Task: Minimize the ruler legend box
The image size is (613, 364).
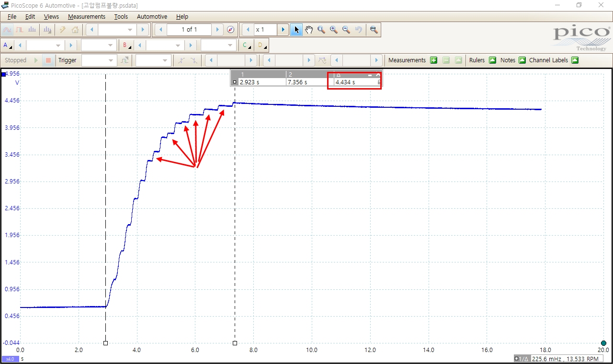Action: tap(370, 75)
